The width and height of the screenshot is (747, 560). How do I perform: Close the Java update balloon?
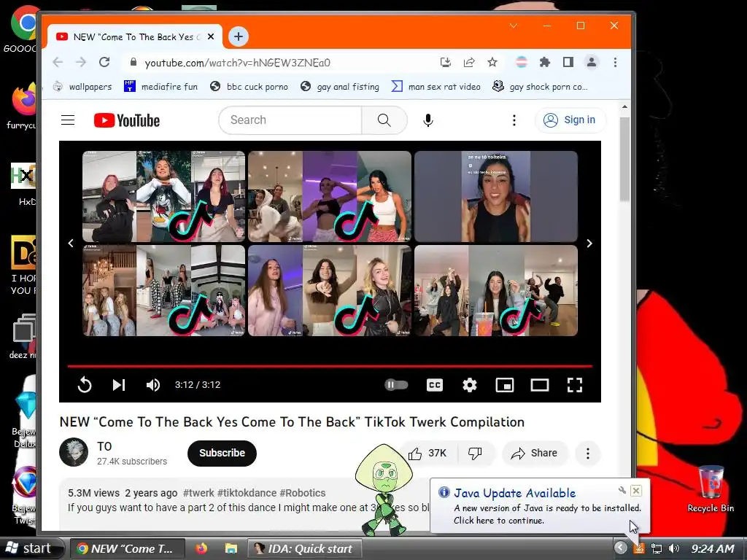636,491
